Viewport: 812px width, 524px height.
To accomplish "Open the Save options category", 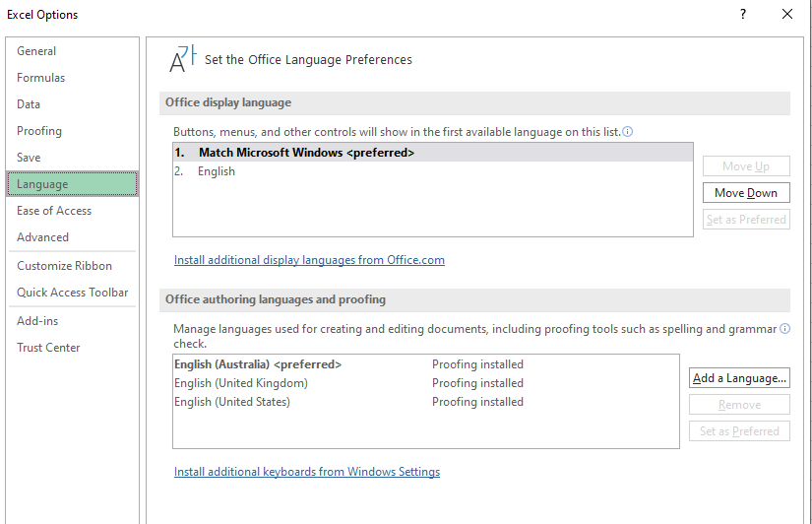I will click(x=72, y=157).
